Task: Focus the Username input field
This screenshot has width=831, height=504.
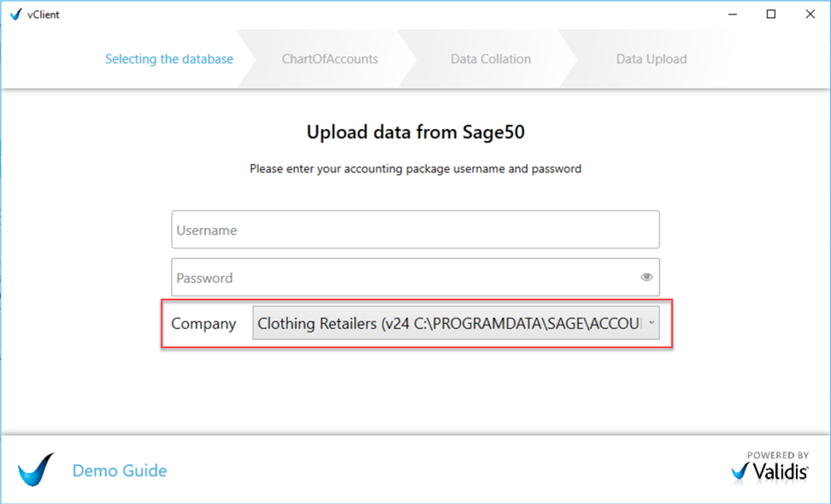Action: pos(415,230)
